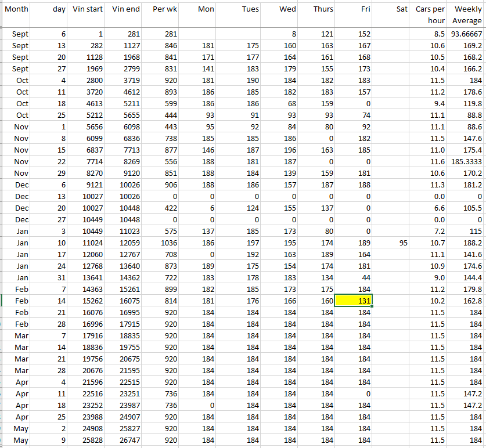Image resolution: width=486 pixels, height=448 pixels.
Task: Select the Vin start cell containing 25828
Action: point(88,440)
